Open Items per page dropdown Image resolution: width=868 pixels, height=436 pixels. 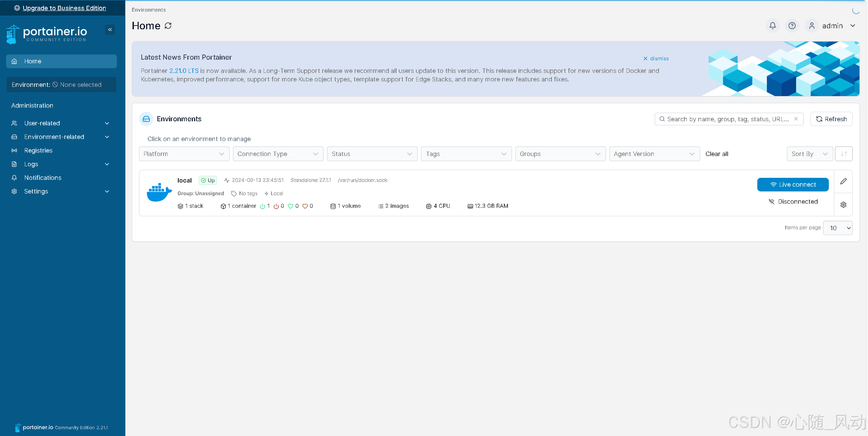pyautogui.click(x=837, y=228)
